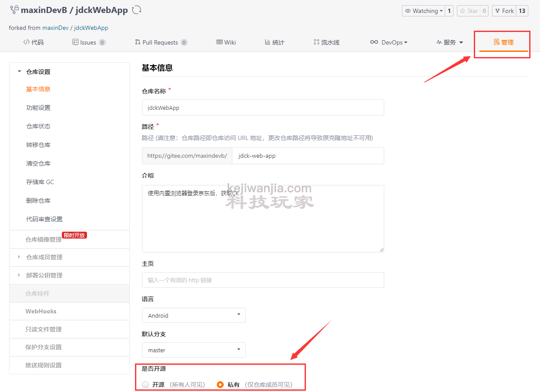Screen dimensions: 540x392
Task: Go to 仓库状态
Action: click(38, 126)
